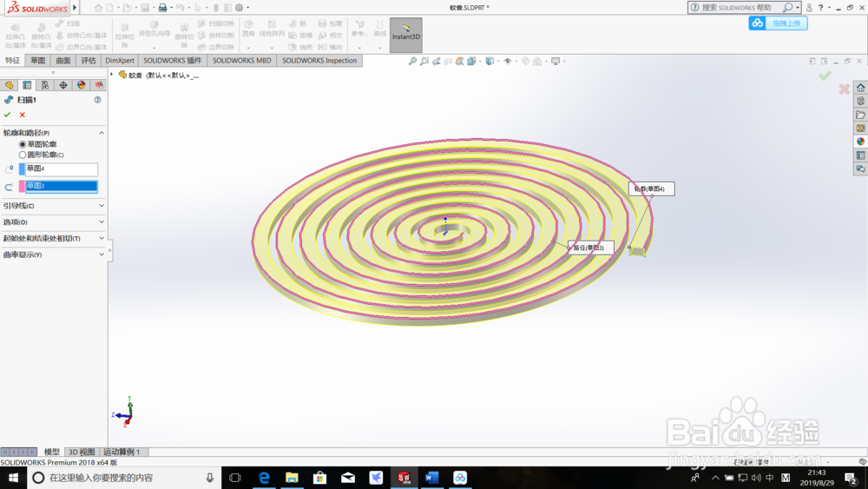The image size is (868, 489).
Task: Confirm with the viewport corner green check
Action: click(825, 76)
